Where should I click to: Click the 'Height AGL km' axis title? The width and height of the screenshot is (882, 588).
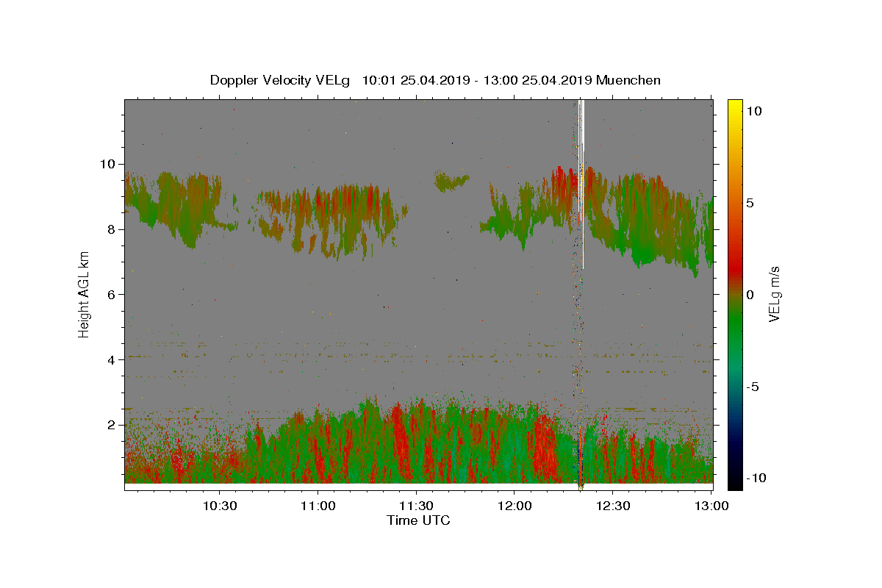tap(84, 294)
